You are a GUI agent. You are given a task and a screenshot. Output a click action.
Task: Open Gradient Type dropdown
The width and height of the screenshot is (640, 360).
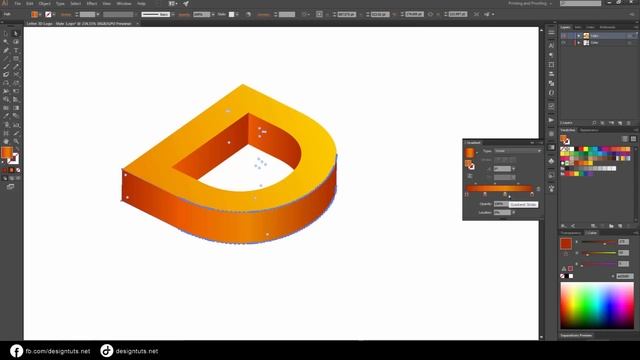pyautogui.click(x=518, y=151)
